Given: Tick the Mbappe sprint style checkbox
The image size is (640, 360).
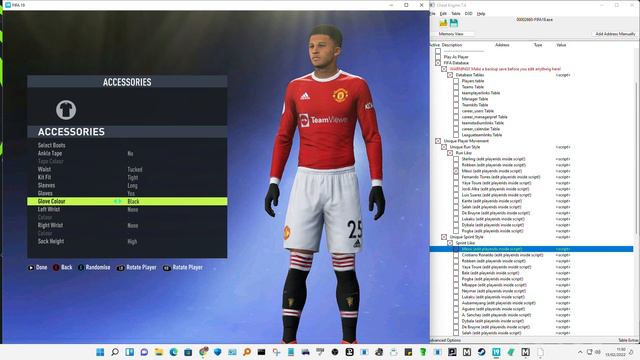Looking at the screenshot, I should tap(456, 285).
